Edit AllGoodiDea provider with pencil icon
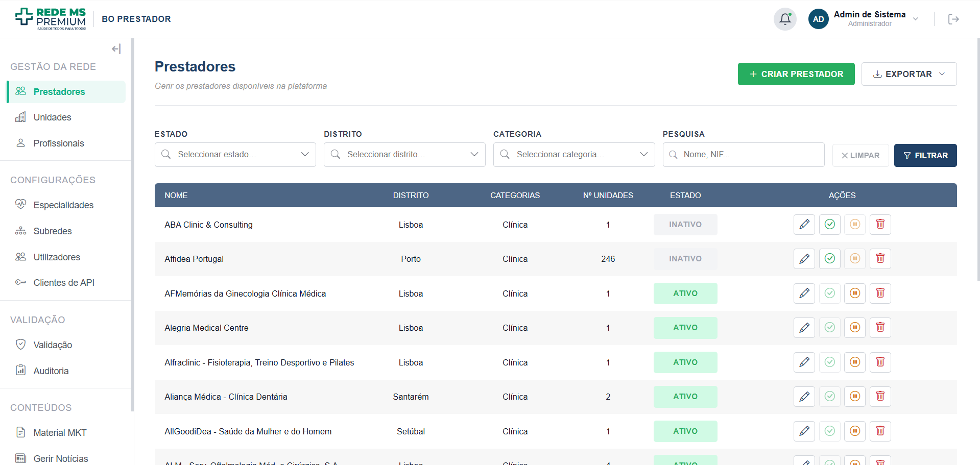Screen dimensions: 980x465 [804, 431]
